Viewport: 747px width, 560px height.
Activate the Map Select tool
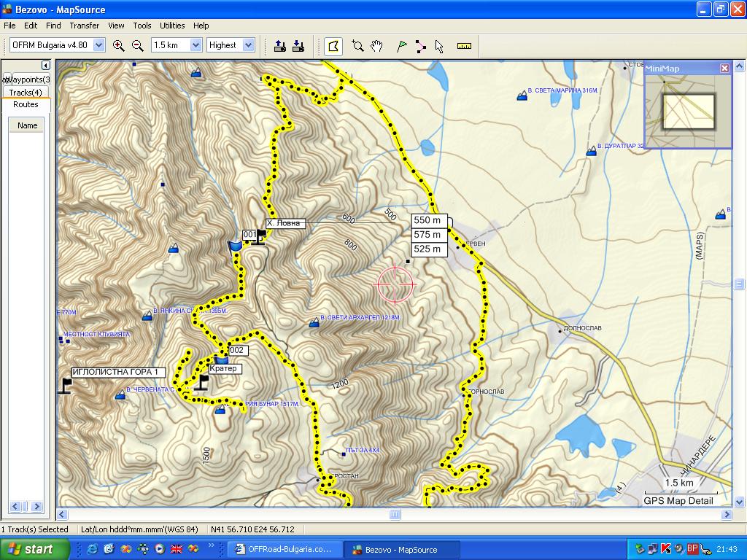pyautogui.click(x=333, y=46)
